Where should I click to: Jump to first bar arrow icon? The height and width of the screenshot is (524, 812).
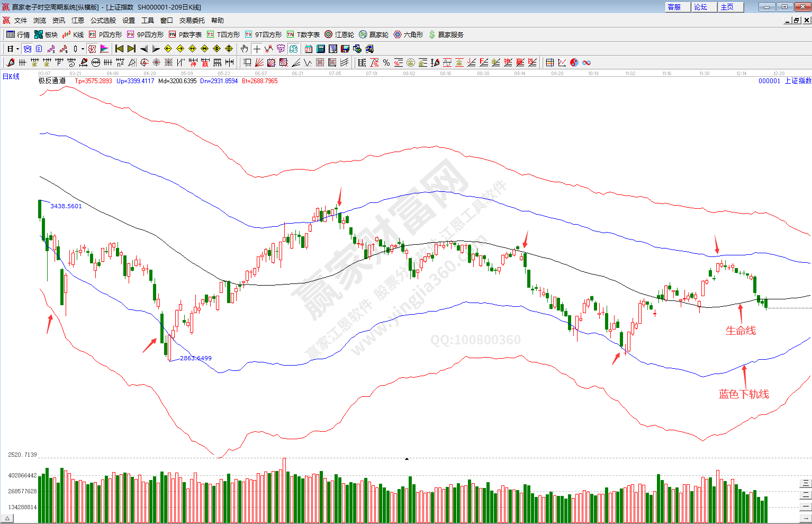click(119, 49)
